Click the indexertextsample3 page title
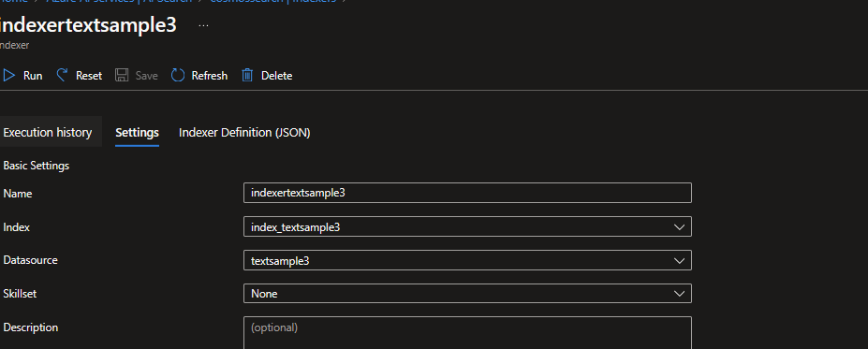This screenshot has width=868, height=349. [x=88, y=25]
